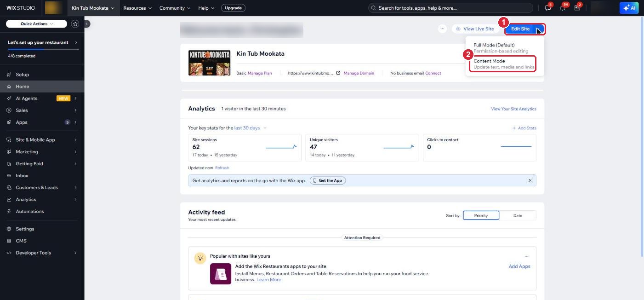Viewport: 644px width, 300px height.
Task: Open View Your Site Analytics link
Action: 513,109
